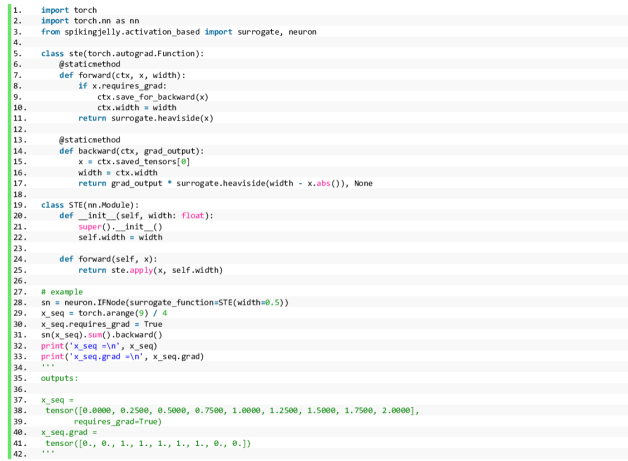Click 'self.width = width' on line 22

pyautogui.click(x=120, y=238)
